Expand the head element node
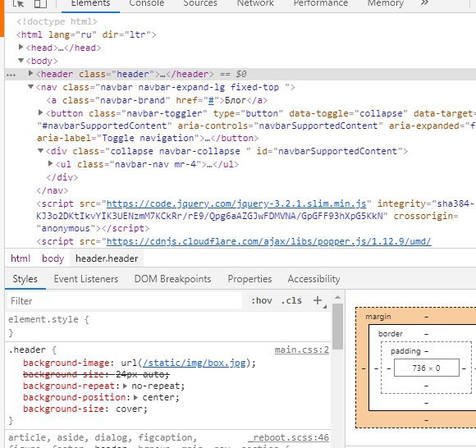The width and height of the screenshot is (476, 448). [21, 47]
